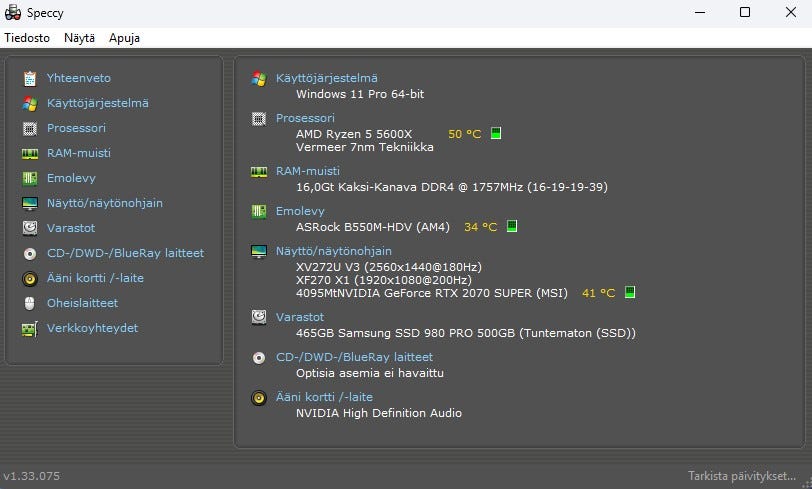Screen dimensions: 812x489
Task: Click the 16,0Gt Kaksi-Kanava DDR4 memory line
Action: coord(452,186)
